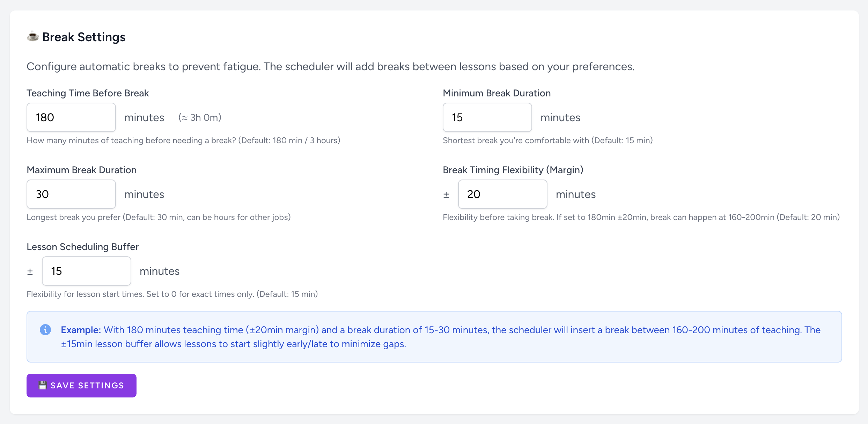Click the Maximum Break Duration label
868x424 pixels.
point(81,170)
